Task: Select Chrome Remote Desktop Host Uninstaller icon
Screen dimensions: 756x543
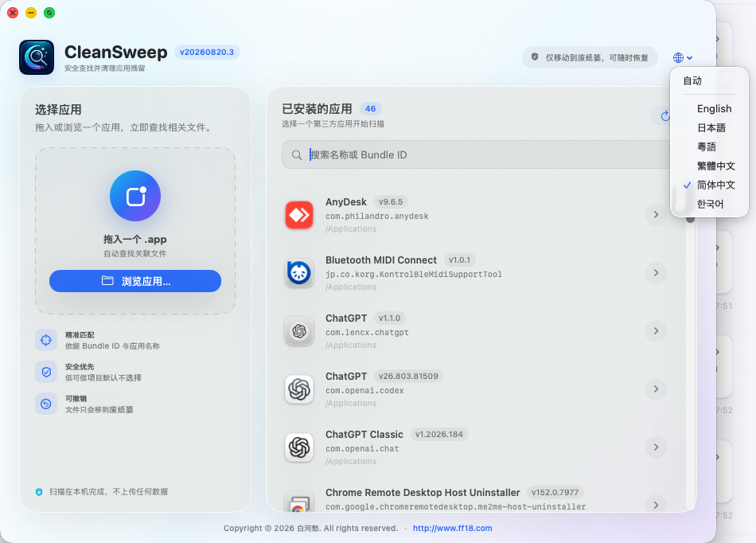Action: [299, 502]
